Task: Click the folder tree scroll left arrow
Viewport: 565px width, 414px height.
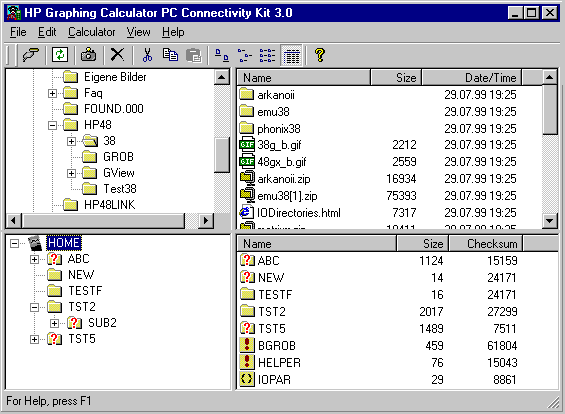Action: (14, 220)
